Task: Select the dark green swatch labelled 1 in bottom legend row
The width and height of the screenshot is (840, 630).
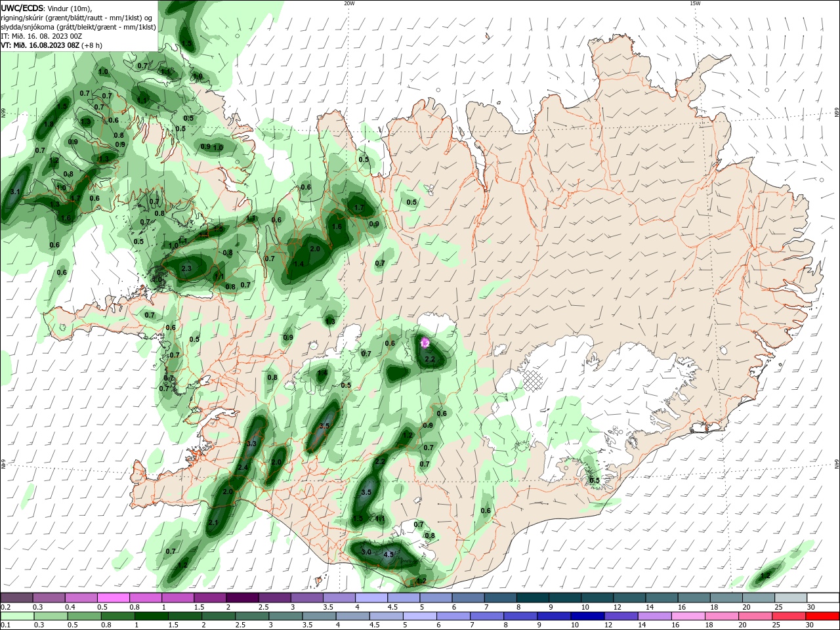Action: tap(151, 616)
